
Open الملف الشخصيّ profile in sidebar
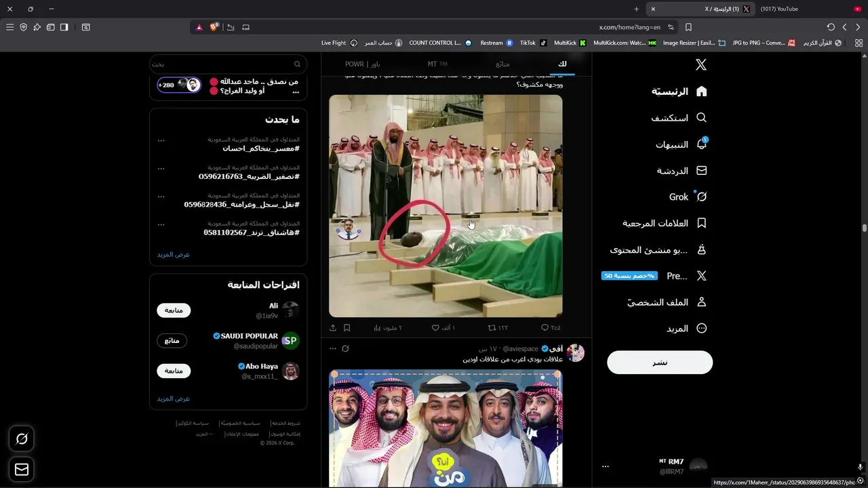tap(667, 302)
